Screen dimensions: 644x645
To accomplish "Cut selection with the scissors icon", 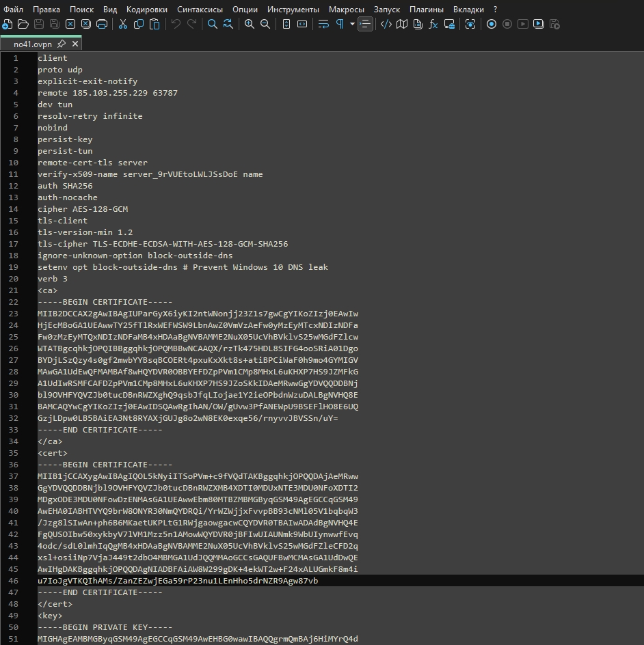I will coord(123,25).
